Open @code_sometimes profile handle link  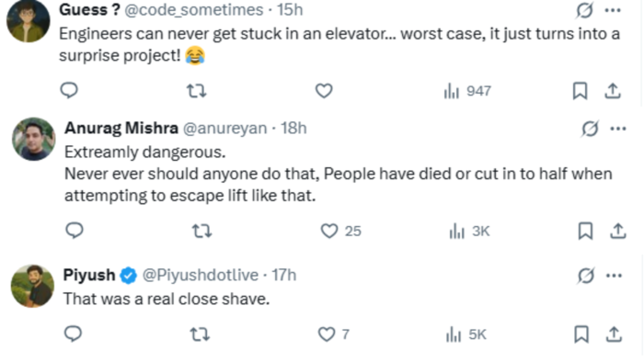[193, 10]
